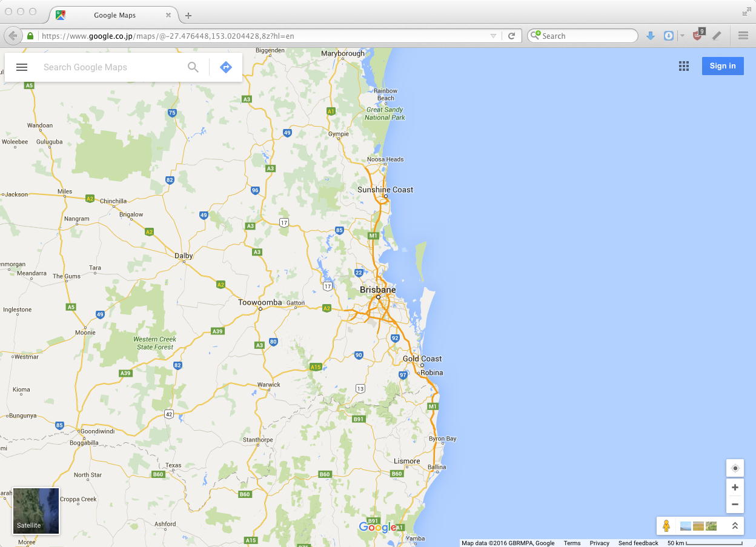Click the Stanthorpe label
The image size is (756, 547).
(258, 440)
